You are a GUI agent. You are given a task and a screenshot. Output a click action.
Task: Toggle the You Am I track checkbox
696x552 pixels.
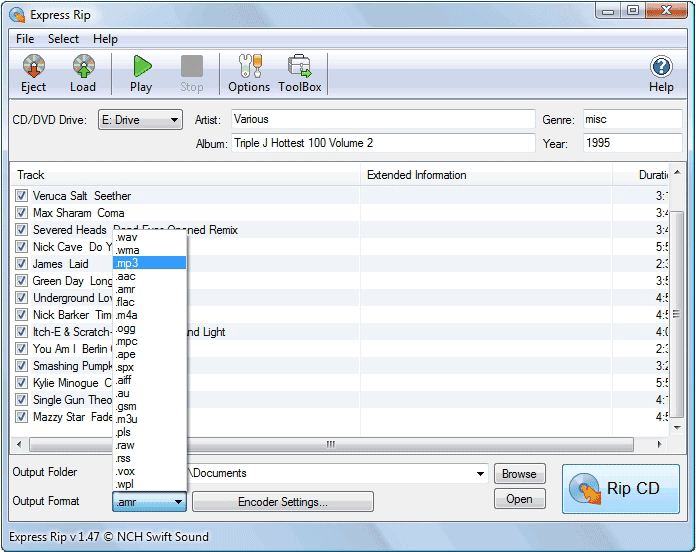pyautogui.click(x=21, y=349)
